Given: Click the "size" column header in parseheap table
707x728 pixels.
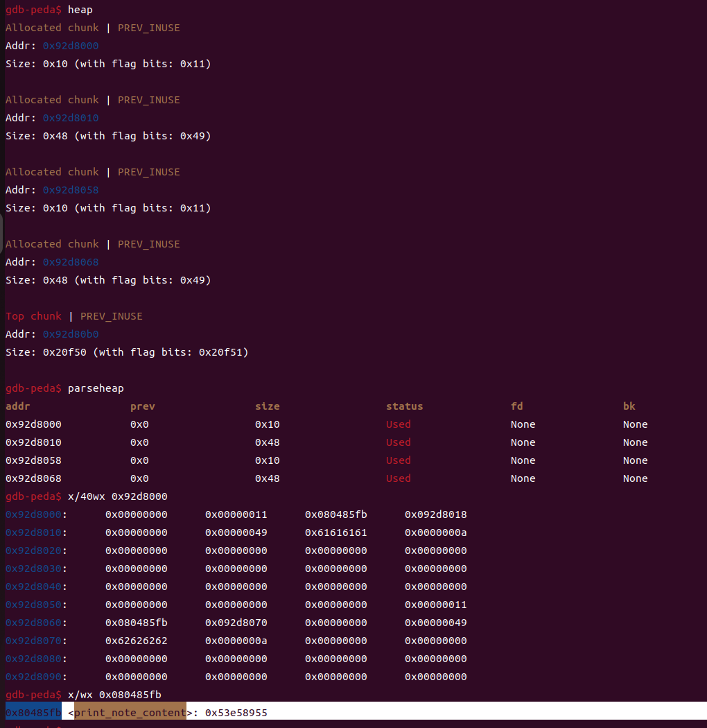Looking at the screenshot, I should pos(267,406).
